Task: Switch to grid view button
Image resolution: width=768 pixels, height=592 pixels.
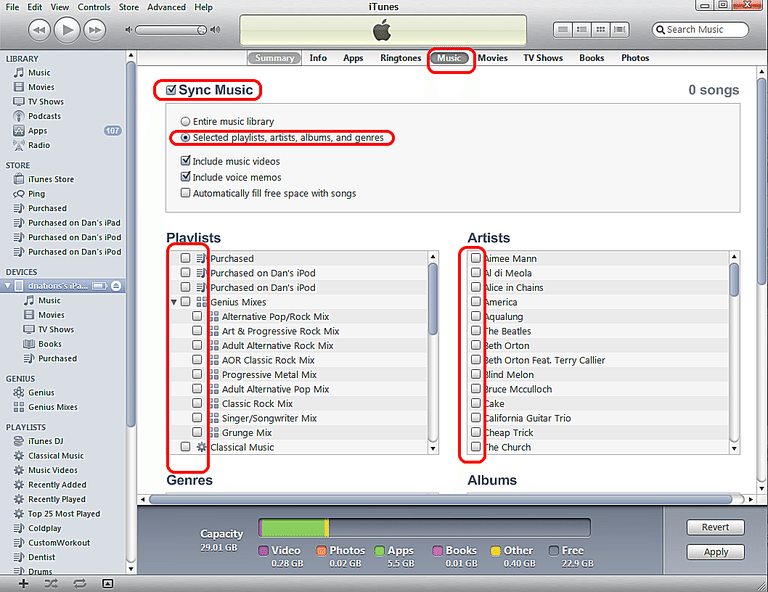Action: point(600,30)
